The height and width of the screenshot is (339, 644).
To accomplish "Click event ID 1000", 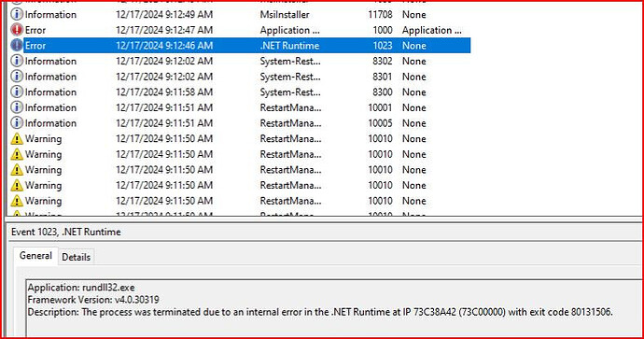I will tap(383, 30).
